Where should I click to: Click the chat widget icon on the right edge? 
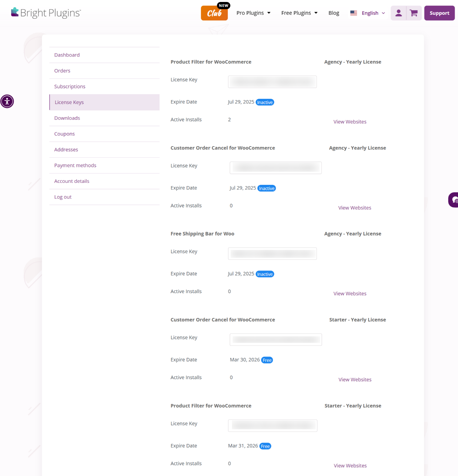tap(454, 200)
